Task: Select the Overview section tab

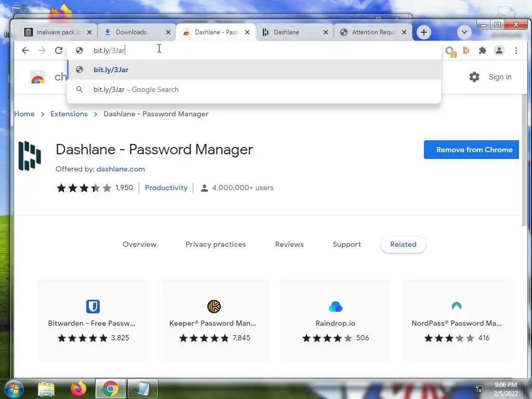Action: point(139,244)
